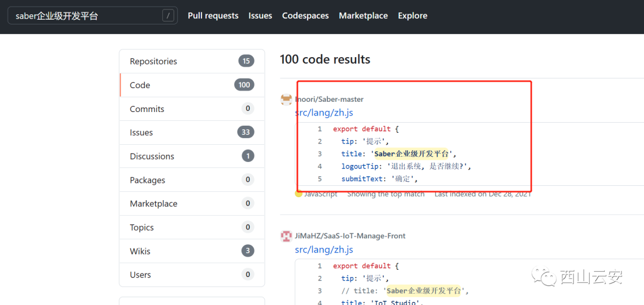Open Explore in top navigation
This screenshot has width=644, height=305.
[x=413, y=15]
